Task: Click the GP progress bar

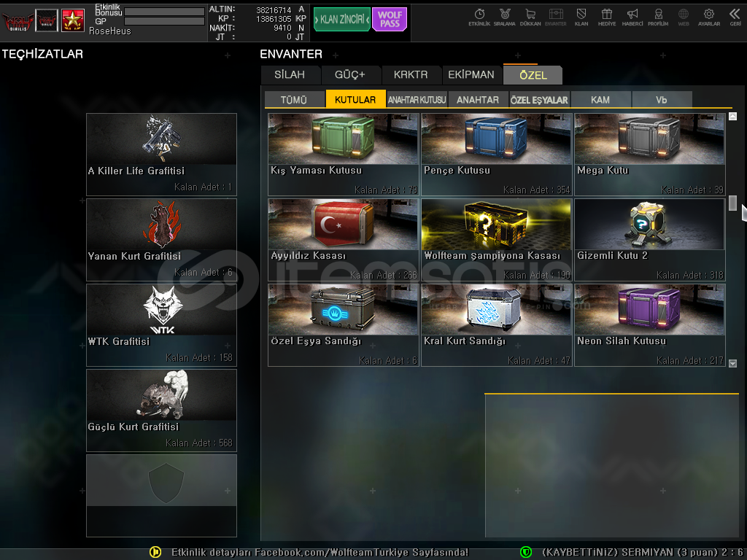Action: coord(164,21)
